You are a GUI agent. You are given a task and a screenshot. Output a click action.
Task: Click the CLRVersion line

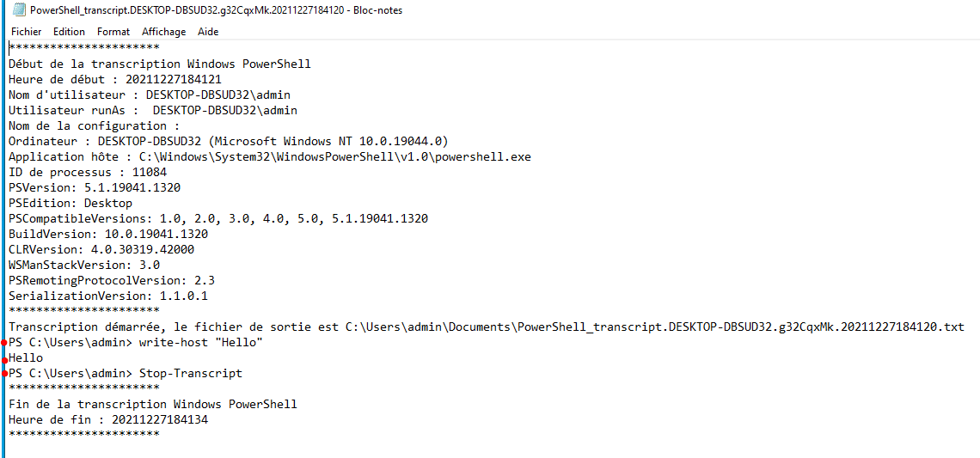click(101, 250)
